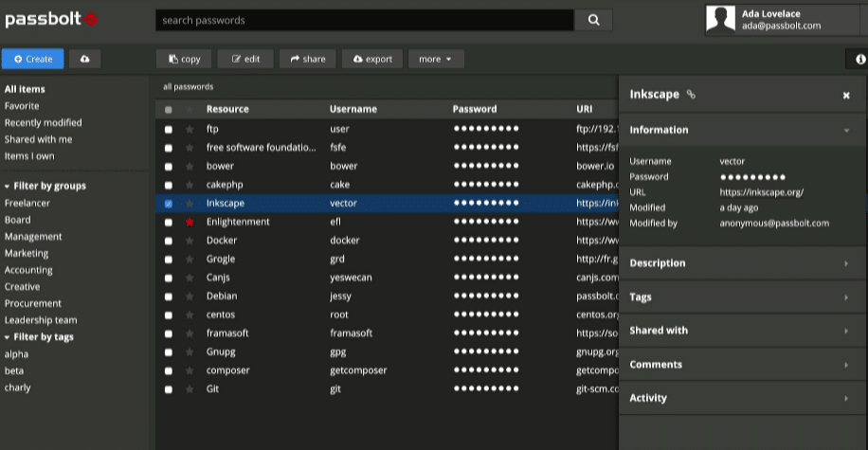Star the Inkscape resource

tap(190, 203)
